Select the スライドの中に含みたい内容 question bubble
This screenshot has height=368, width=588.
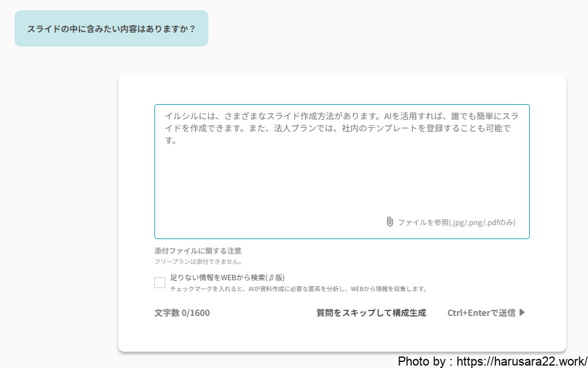point(111,28)
